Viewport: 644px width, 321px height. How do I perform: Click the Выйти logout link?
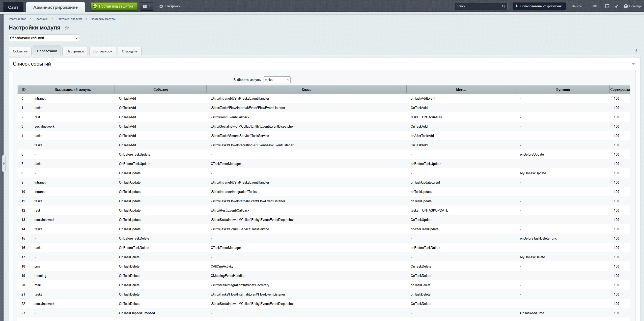tap(577, 6)
